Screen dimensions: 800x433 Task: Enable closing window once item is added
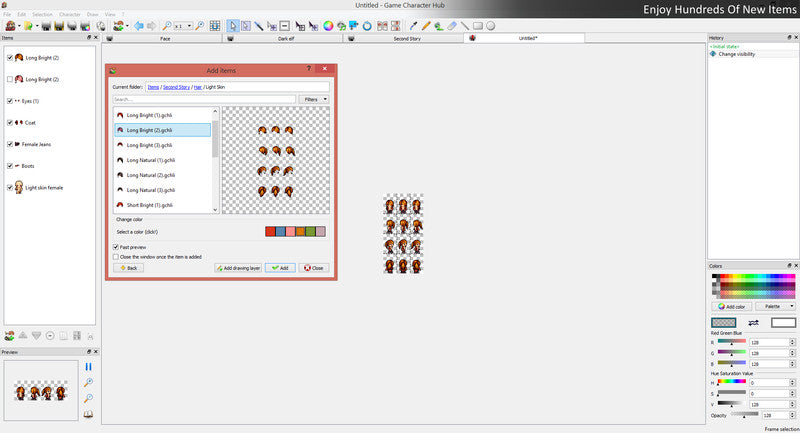pos(116,256)
